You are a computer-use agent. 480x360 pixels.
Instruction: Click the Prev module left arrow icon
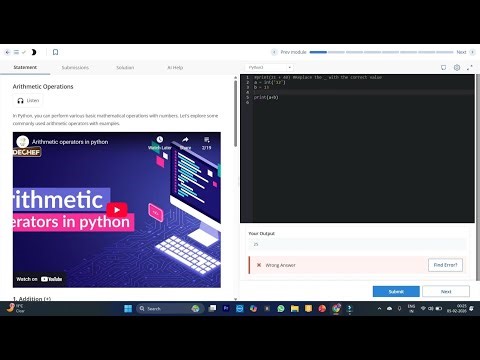click(274, 52)
